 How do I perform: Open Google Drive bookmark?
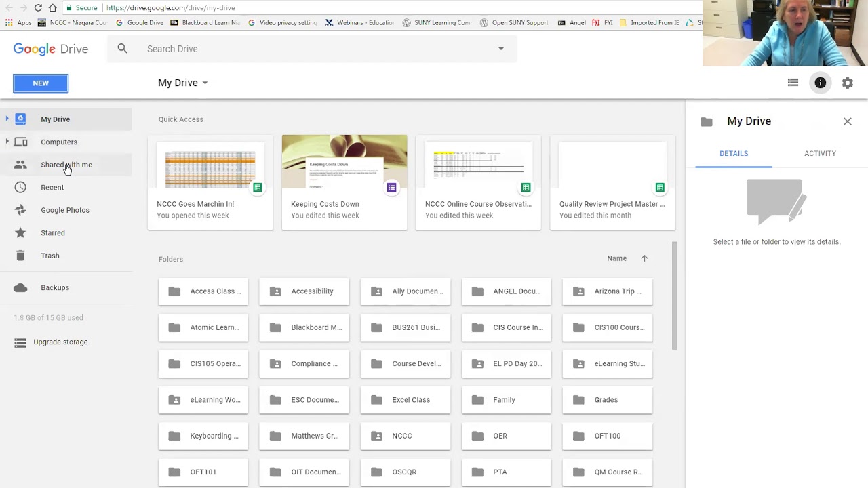pos(140,22)
